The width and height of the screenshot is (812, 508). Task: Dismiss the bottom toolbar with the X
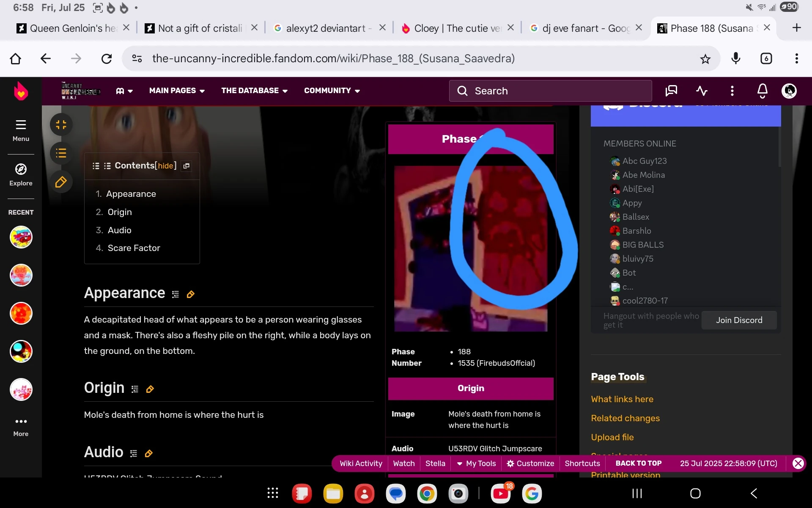coord(798,463)
